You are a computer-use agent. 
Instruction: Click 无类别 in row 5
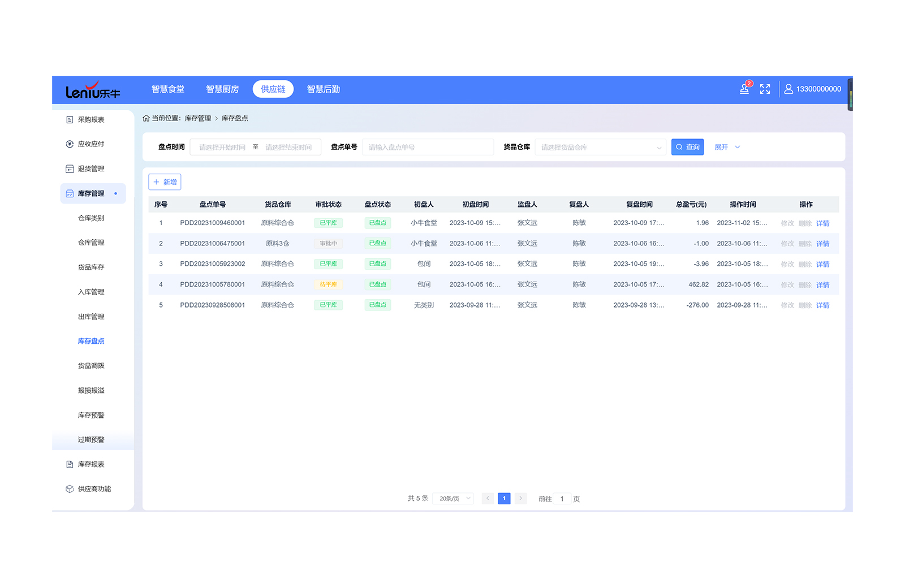point(424,305)
